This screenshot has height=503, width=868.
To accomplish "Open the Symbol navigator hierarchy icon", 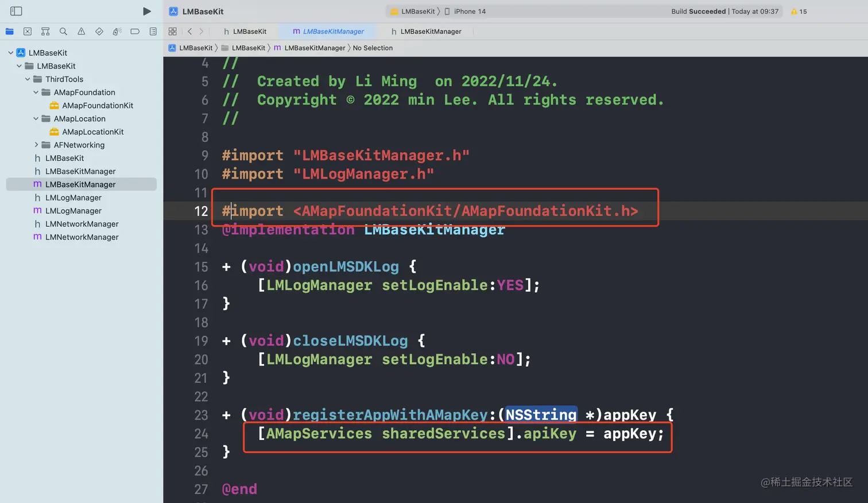I will (x=45, y=32).
